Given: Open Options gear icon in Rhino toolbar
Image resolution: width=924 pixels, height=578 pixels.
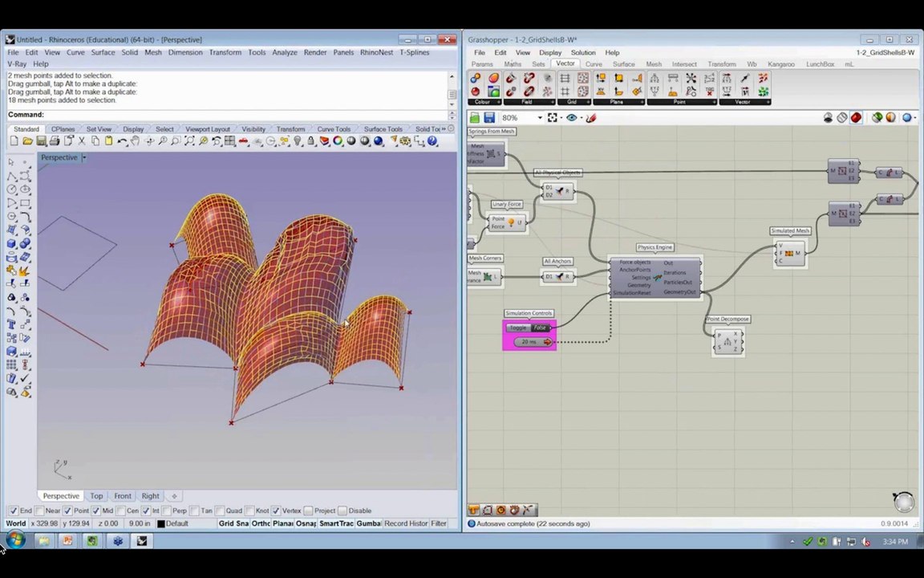Looking at the screenshot, I should click(x=405, y=141).
